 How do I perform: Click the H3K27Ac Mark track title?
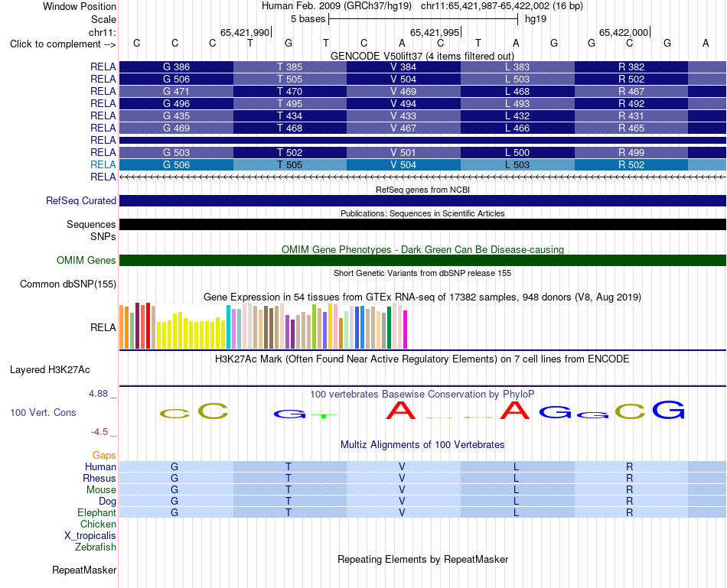click(422, 359)
